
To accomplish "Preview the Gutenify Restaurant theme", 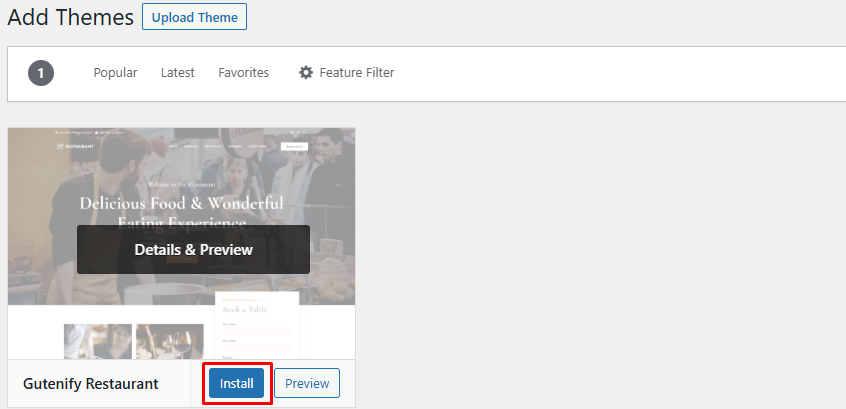I will pos(307,383).
